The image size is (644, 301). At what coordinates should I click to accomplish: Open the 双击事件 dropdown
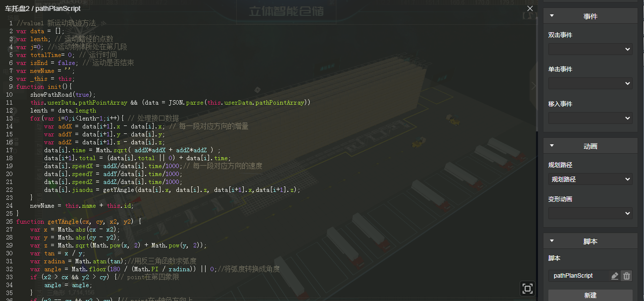590,49
